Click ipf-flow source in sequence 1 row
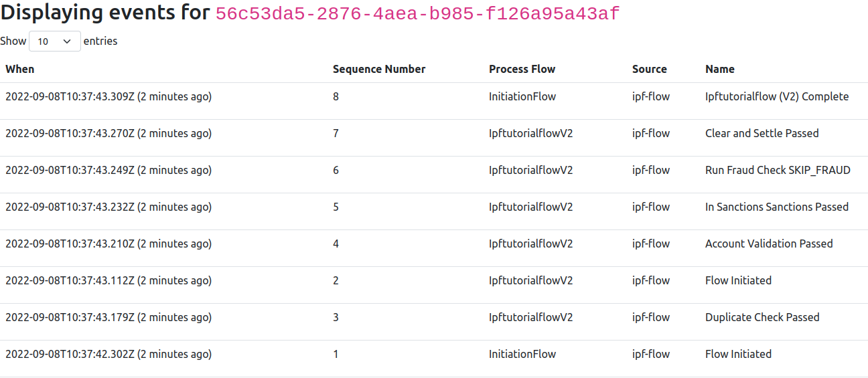 point(650,354)
